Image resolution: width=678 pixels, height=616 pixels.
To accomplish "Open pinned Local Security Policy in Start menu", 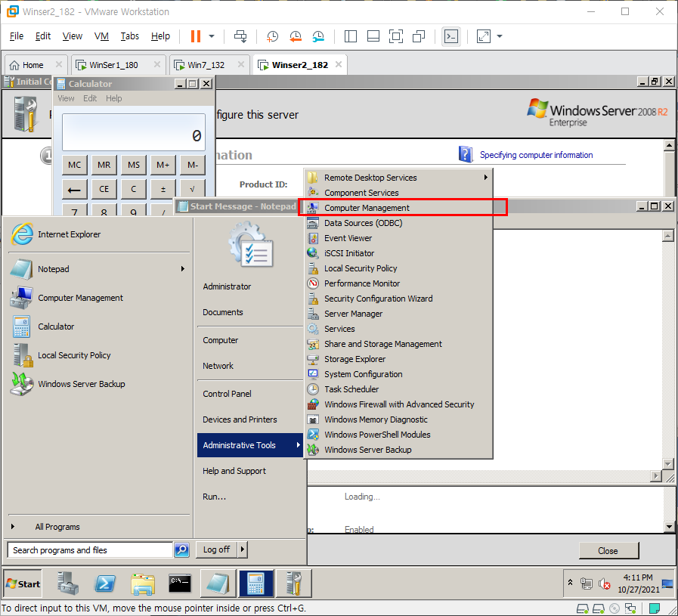I will (98, 355).
